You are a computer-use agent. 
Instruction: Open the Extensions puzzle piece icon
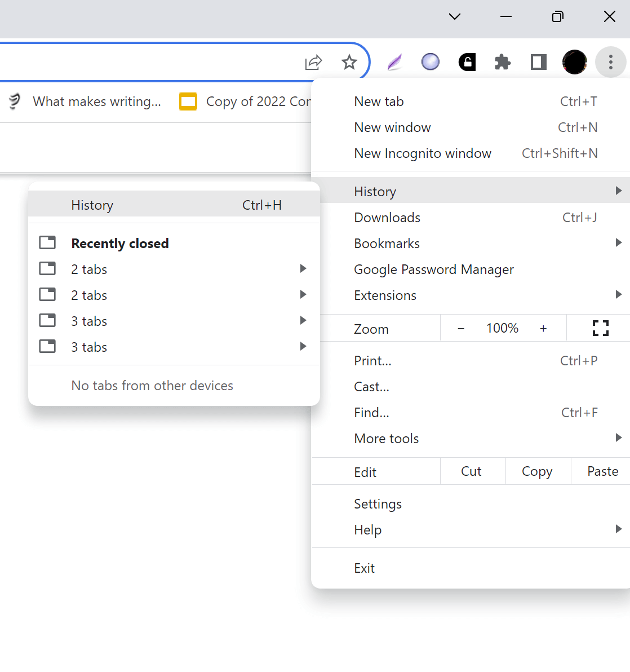click(502, 62)
